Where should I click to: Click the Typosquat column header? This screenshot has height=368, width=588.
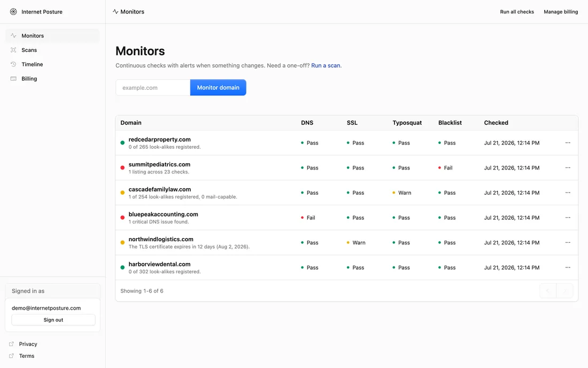pyautogui.click(x=407, y=122)
